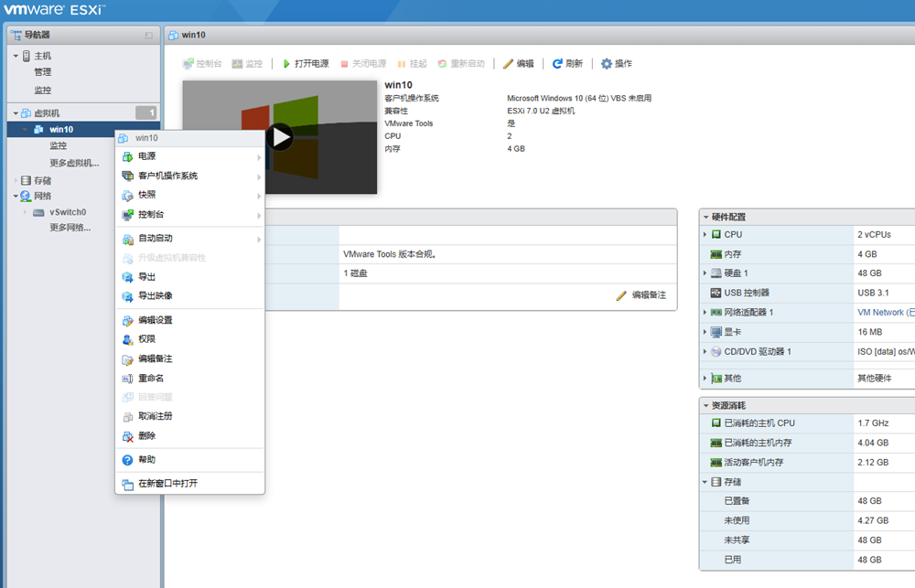915x588 pixels.
Task: Click the Edit pencil icon in toolbar
Action: click(508, 64)
